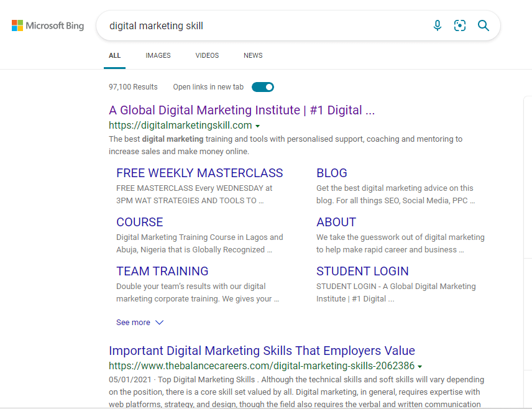Viewport: 532px width, 409px height.
Task: Toggle 'Open links in new tab' switch
Action: tap(263, 87)
